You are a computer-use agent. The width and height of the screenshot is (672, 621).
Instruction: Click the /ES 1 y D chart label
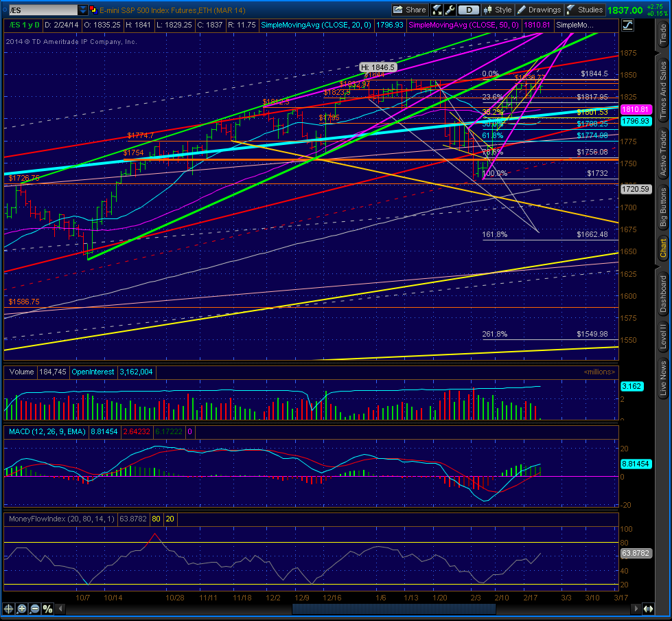[x=25, y=25]
